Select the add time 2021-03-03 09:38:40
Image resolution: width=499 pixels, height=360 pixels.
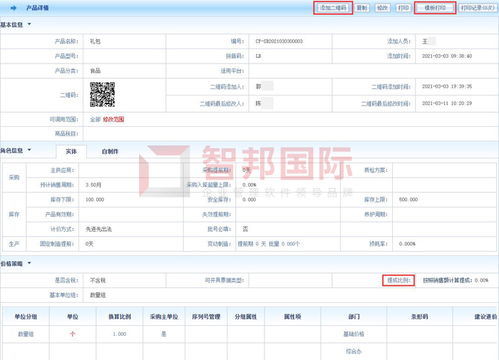(447, 56)
